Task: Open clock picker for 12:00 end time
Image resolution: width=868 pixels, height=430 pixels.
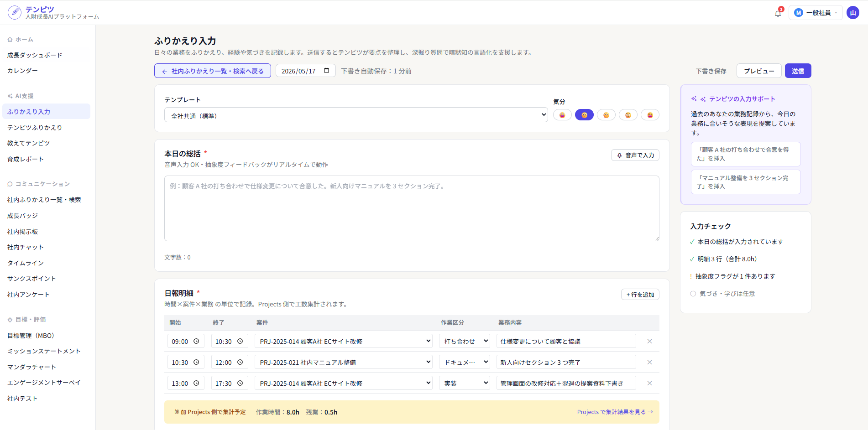Action: [x=240, y=362]
